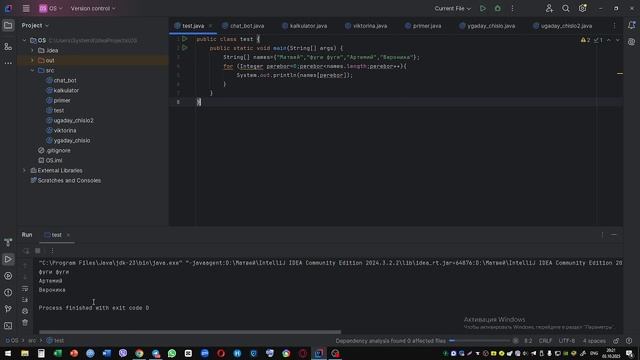Collapse the OS project root
Screen dimensions: 640x360
click(x=24, y=40)
